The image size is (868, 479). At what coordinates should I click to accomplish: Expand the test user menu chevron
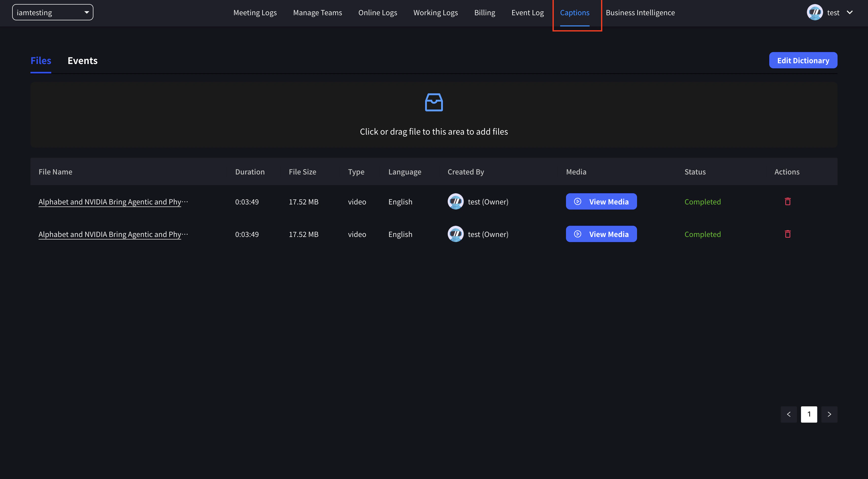(849, 12)
